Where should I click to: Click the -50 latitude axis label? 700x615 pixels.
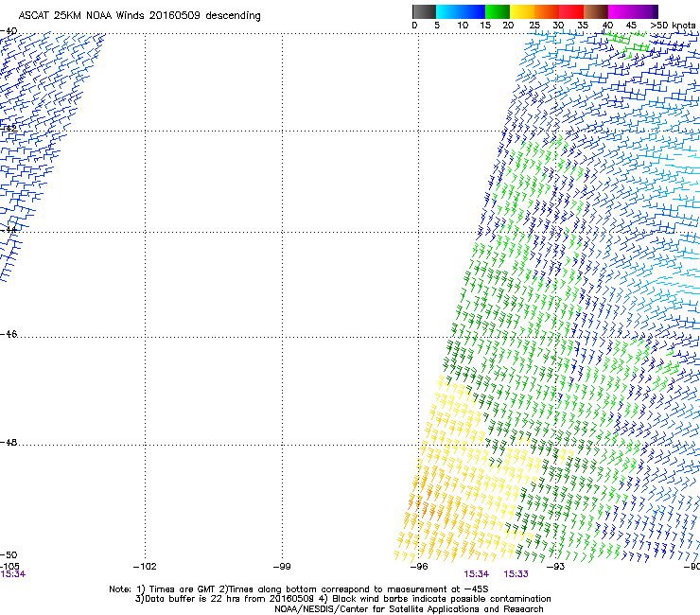[x=9, y=554]
